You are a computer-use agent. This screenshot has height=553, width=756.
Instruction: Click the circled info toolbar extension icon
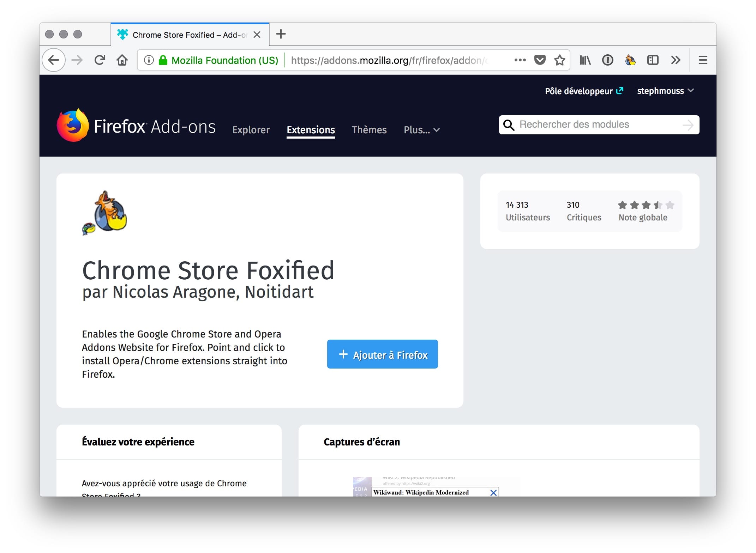pyautogui.click(x=608, y=60)
